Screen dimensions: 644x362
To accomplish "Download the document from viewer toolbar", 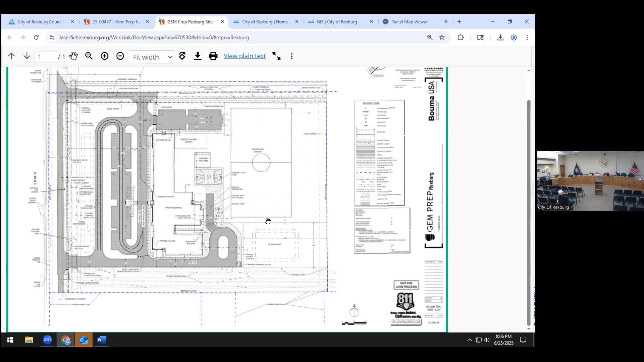I will [x=198, y=56].
